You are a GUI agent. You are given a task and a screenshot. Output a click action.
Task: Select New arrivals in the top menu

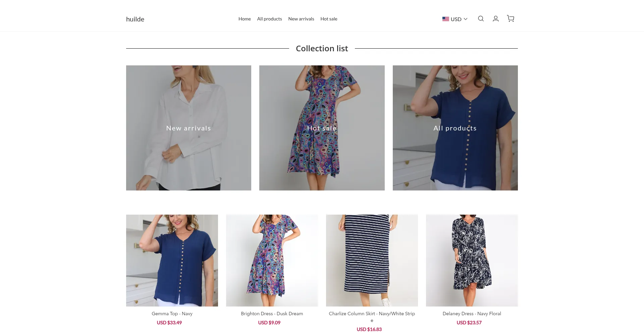301,19
